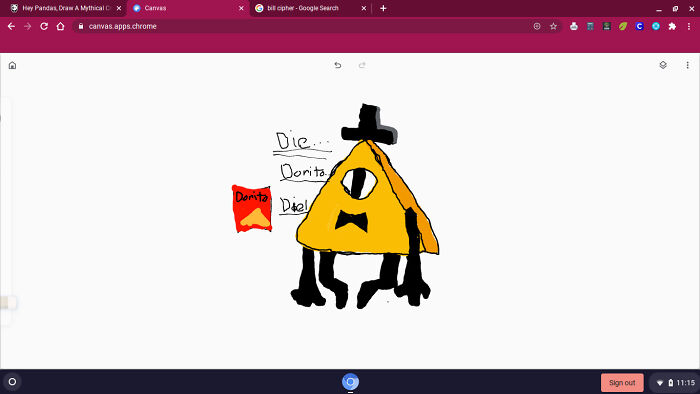
Task: Open the green leaf extension
Action: 623,26
